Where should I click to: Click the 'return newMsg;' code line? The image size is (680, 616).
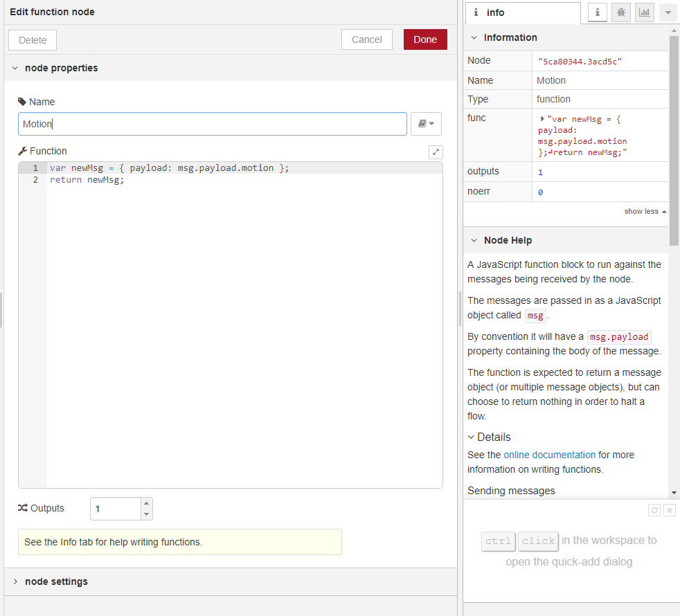click(87, 179)
